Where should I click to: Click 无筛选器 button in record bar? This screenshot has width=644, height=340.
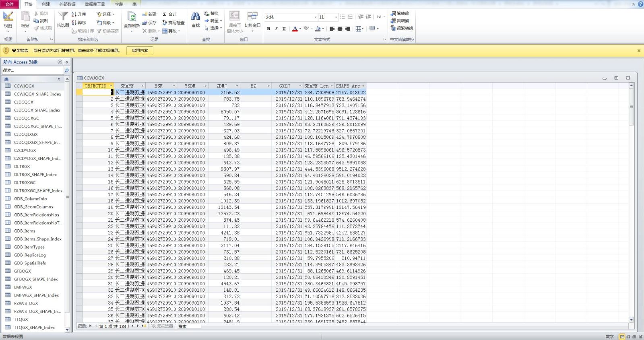click(x=162, y=326)
